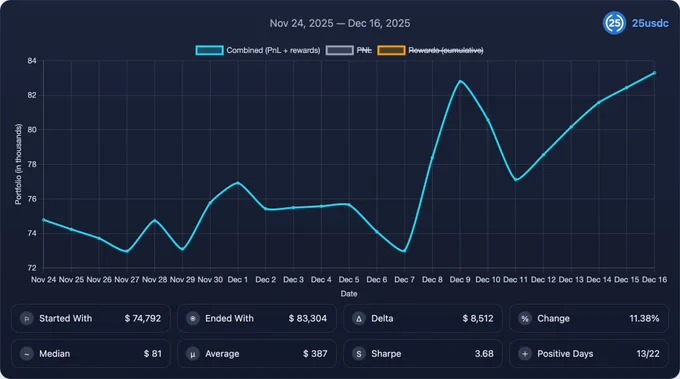Toggle the Rewards (cumulative) legend swatch
680x379 pixels.
[x=391, y=50]
